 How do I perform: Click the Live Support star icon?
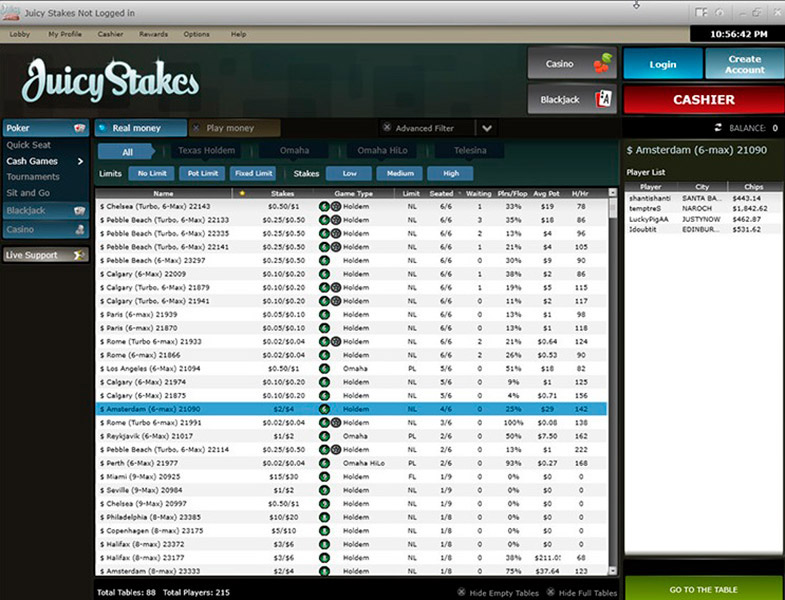coord(79,255)
